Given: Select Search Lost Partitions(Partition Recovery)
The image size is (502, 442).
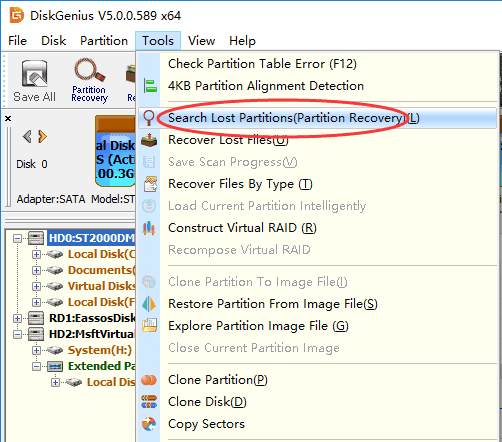Looking at the screenshot, I should click(x=317, y=118).
